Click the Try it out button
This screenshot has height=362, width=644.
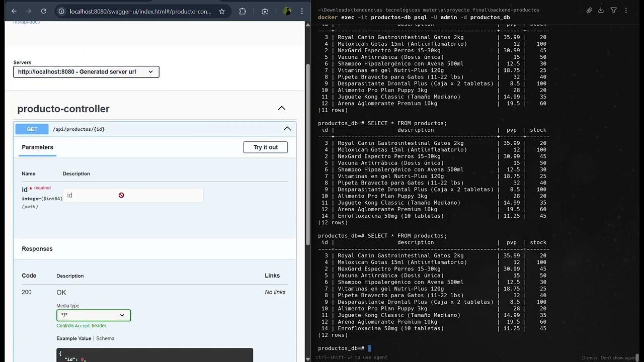pos(266,147)
